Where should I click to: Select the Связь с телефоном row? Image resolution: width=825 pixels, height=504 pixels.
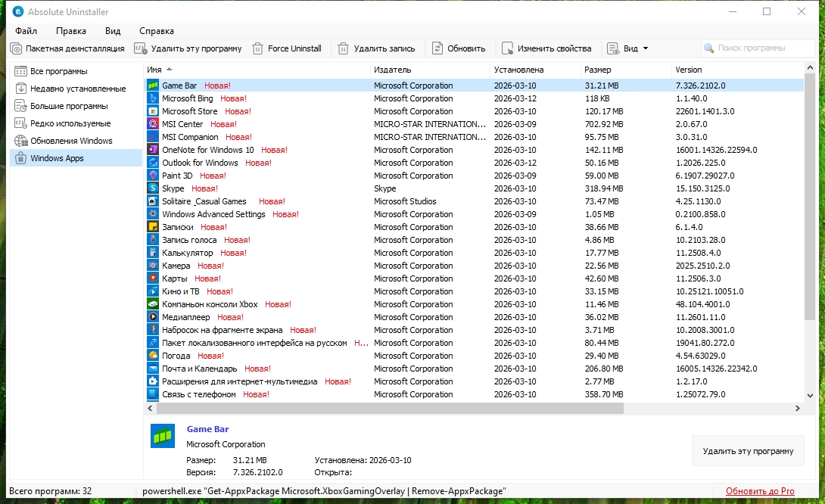coord(474,394)
